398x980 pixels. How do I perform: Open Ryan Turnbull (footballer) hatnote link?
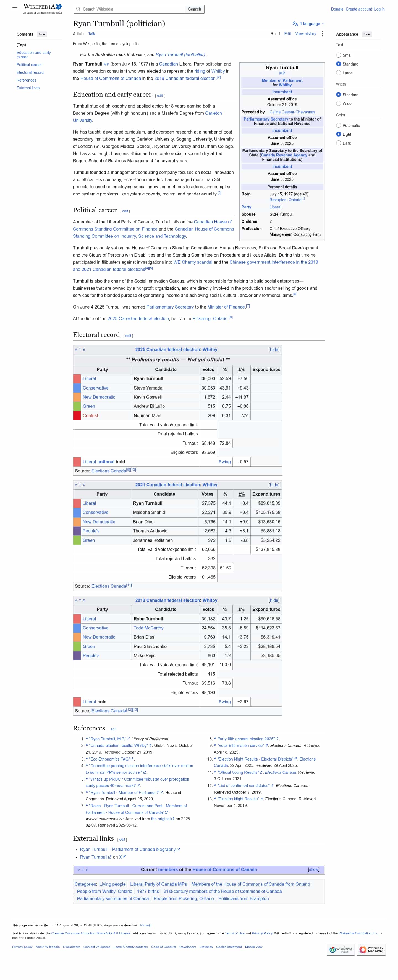180,54
